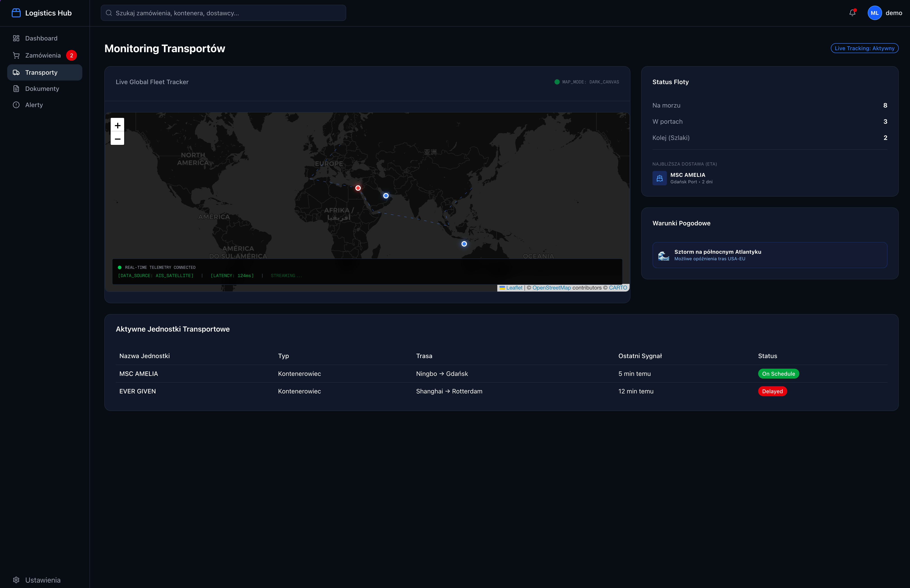
Task: Click the LATENCY: 124ms status text
Action: (x=232, y=276)
